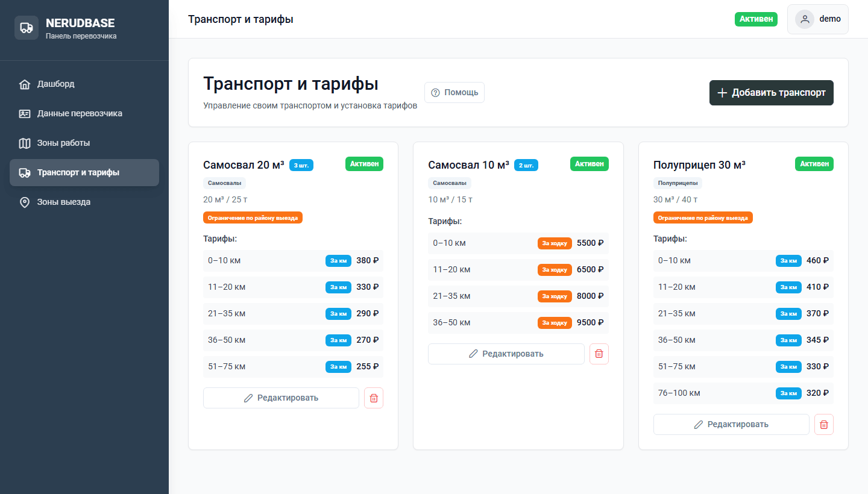
Task: Click the 380 ₽ tariff price
Action: coord(368,261)
